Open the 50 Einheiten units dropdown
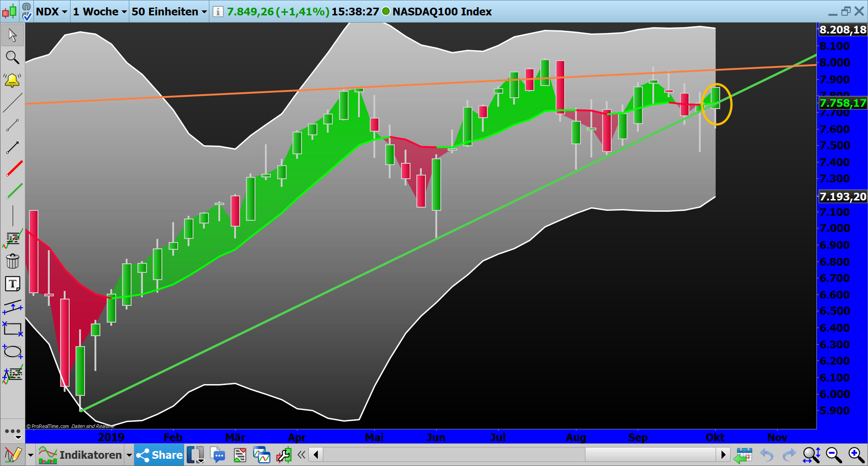This screenshot has width=868, height=466. click(168, 12)
